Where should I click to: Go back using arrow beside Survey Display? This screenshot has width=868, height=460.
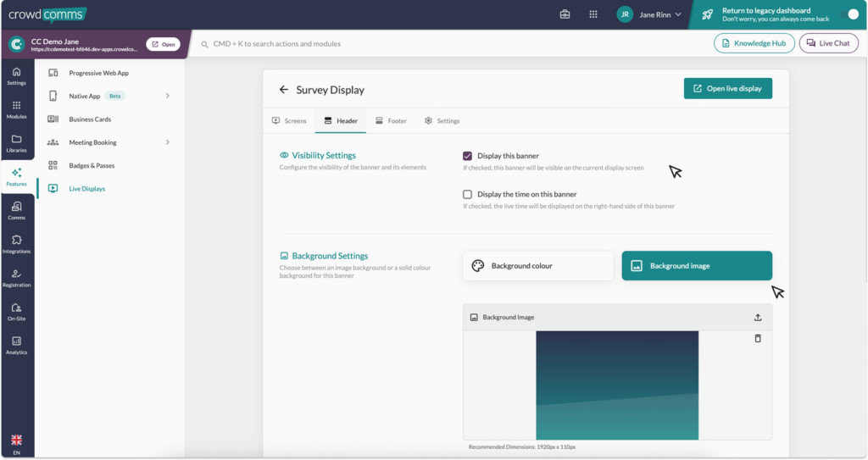pyautogui.click(x=284, y=89)
